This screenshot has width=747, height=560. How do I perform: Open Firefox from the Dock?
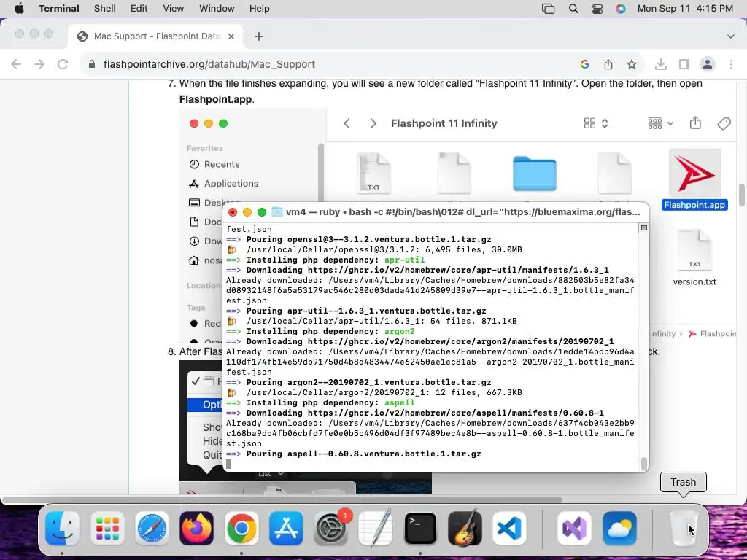coord(197,529)
